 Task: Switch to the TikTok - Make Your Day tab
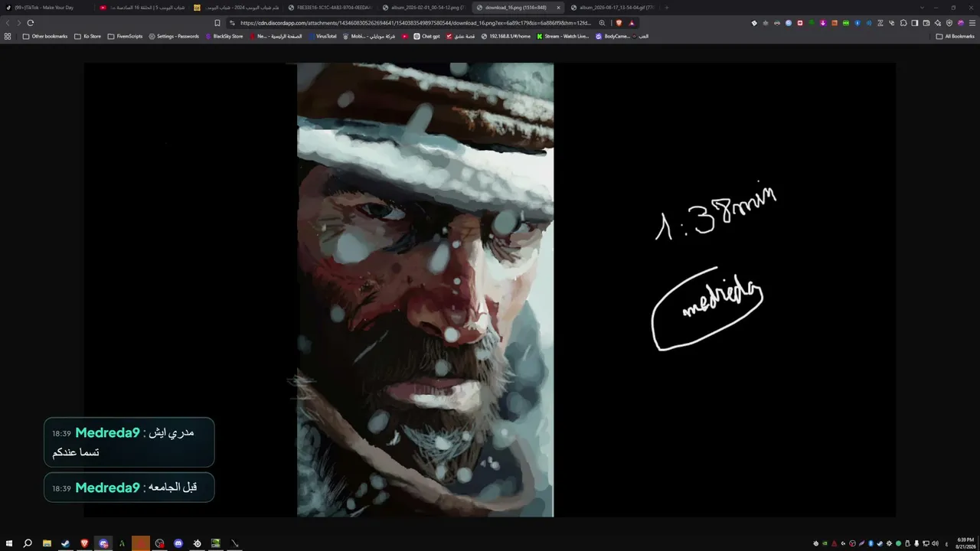tap(47, 8)
